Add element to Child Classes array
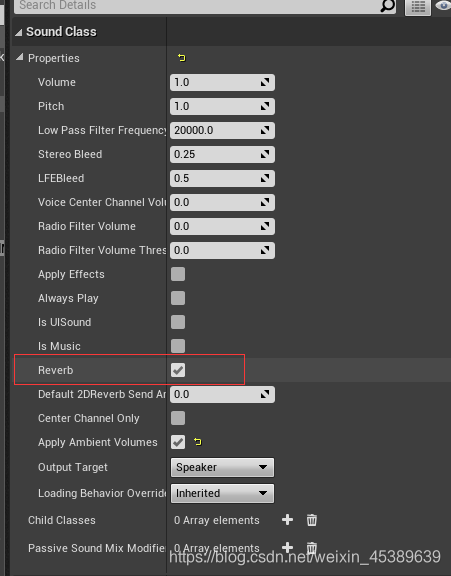 click(287, 519)
